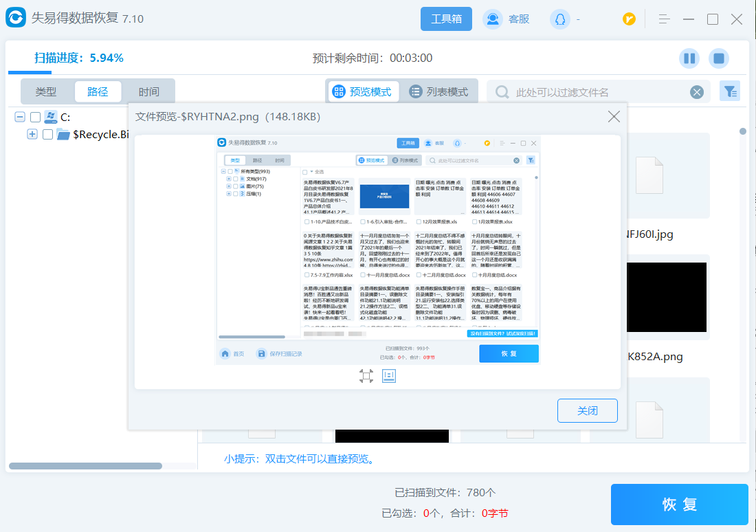
Task: Open advanced filter funnel icon
Action: pyautogui.click(x=730, y=91)
